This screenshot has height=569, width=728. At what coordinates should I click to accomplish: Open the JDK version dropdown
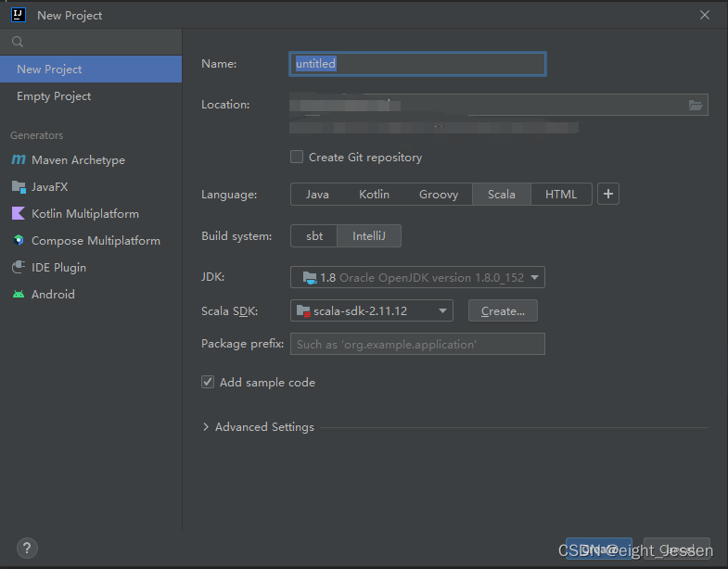[x=417, y=277]
